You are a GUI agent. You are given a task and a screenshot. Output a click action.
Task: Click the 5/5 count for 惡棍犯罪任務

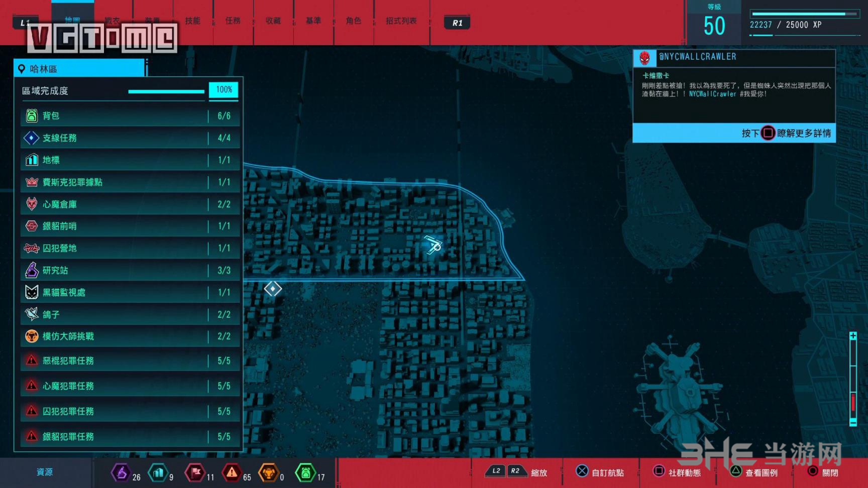224,360
